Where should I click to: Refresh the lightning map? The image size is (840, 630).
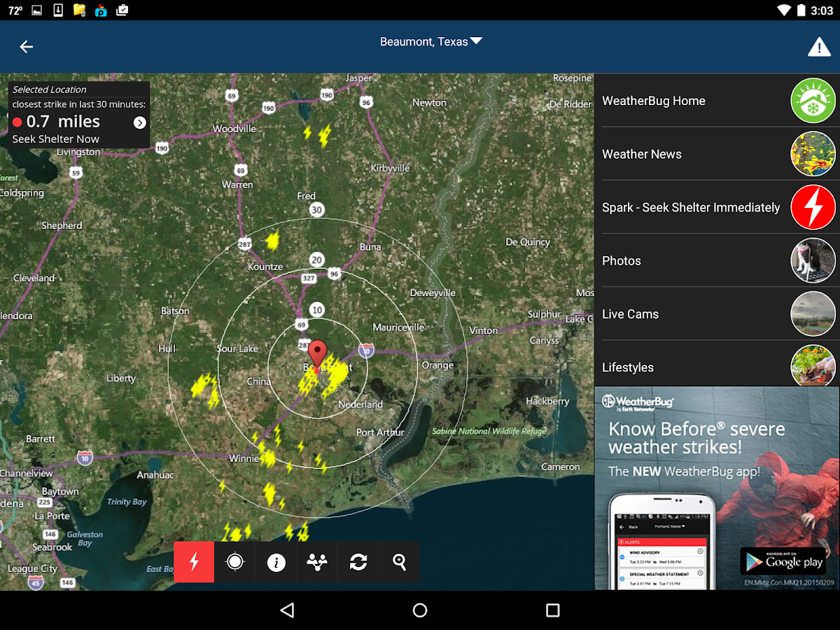pyautogui.click(x=358, y=561)
